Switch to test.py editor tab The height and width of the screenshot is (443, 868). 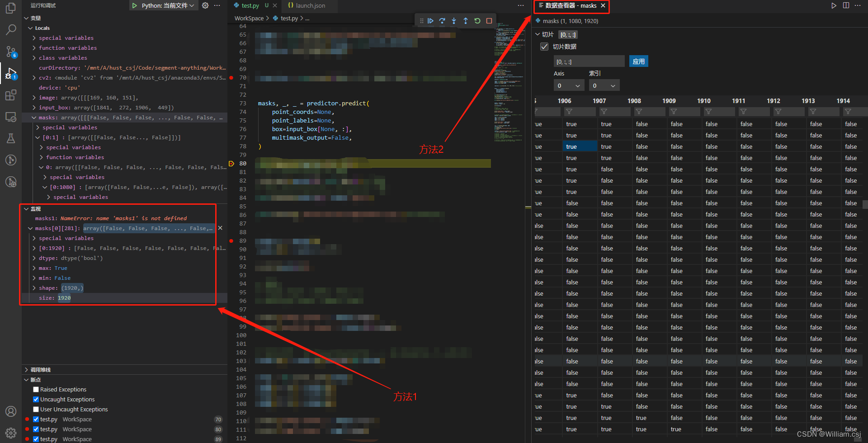pyautogui.click(x=250, y=5)
